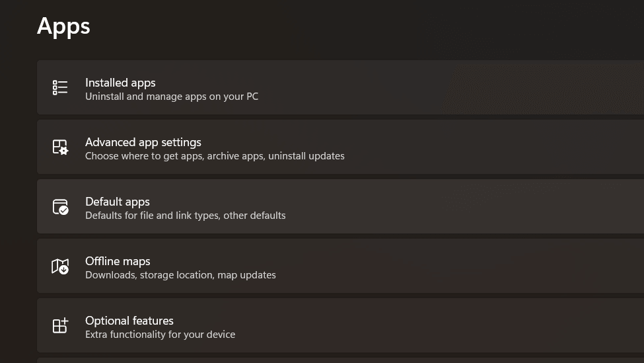Click the Offline maps map icon
This screenshot has height=363, width=644.
tap(60, 266)
